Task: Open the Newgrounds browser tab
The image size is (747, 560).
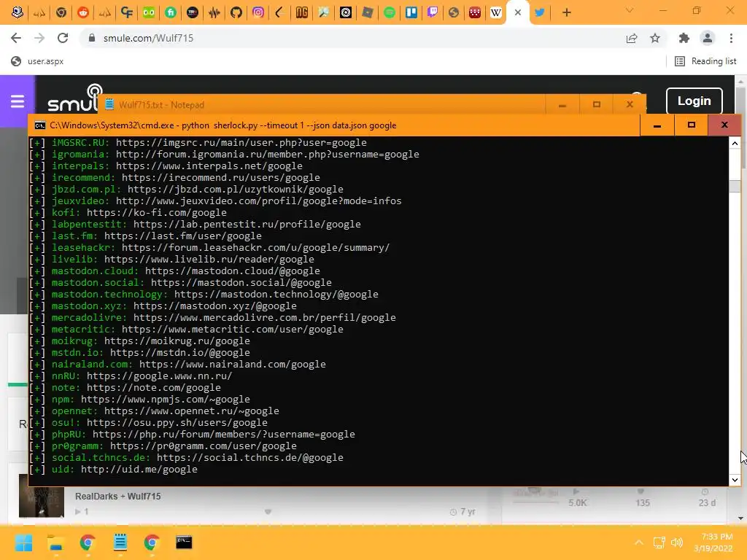Action: coord(302,12)
